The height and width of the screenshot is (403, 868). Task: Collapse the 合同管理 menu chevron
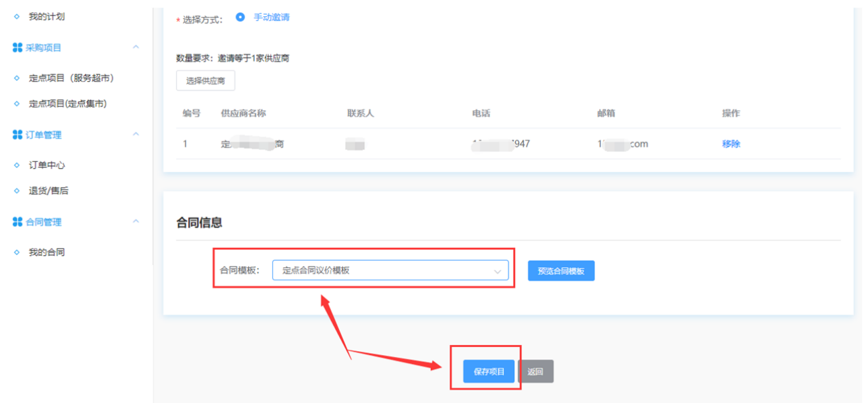pyautogui.click(x=136, y=221)
